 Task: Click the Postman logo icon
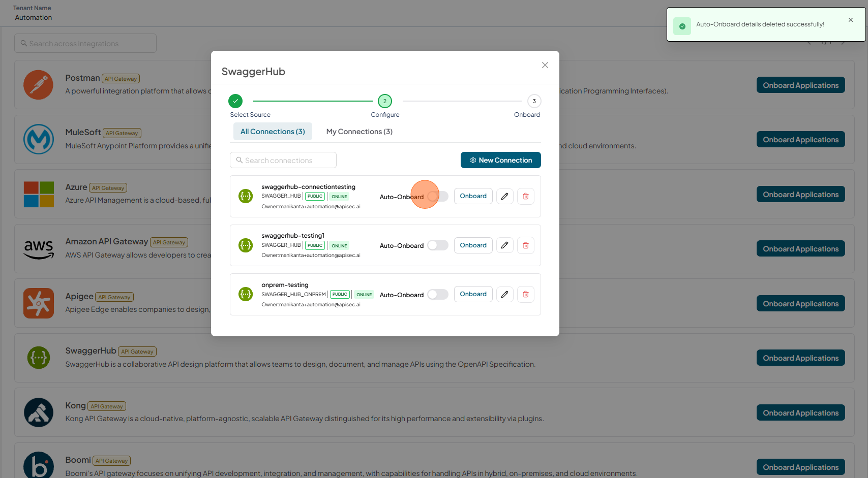39,85
